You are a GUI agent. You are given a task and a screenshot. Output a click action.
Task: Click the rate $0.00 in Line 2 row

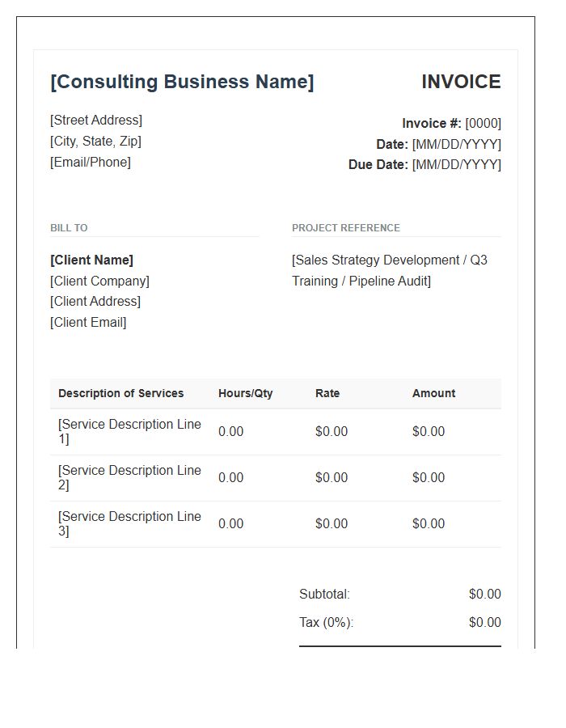pyautogui.click(x=332, y=477)
